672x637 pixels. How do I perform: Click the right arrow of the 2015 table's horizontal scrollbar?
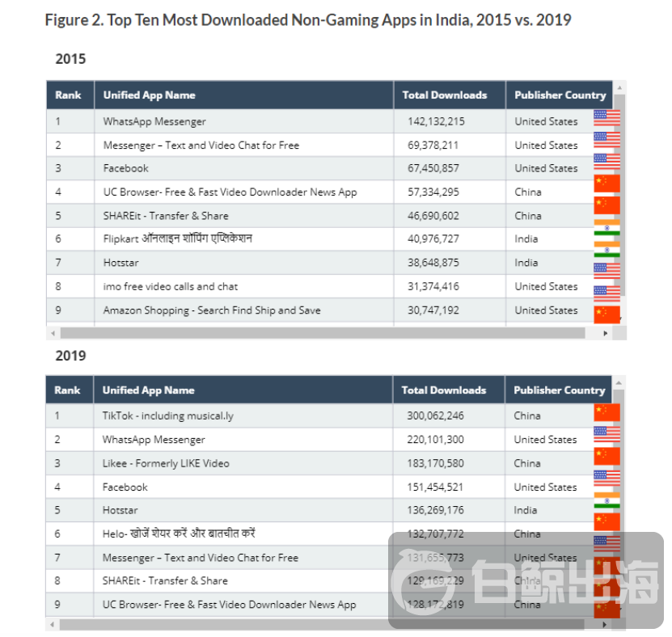[x=605, y=333]
